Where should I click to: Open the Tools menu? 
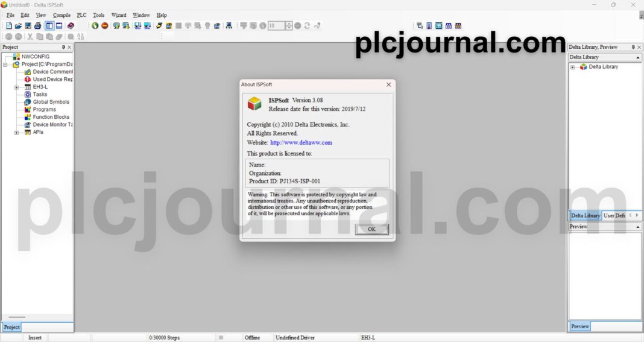pos(98,15)
